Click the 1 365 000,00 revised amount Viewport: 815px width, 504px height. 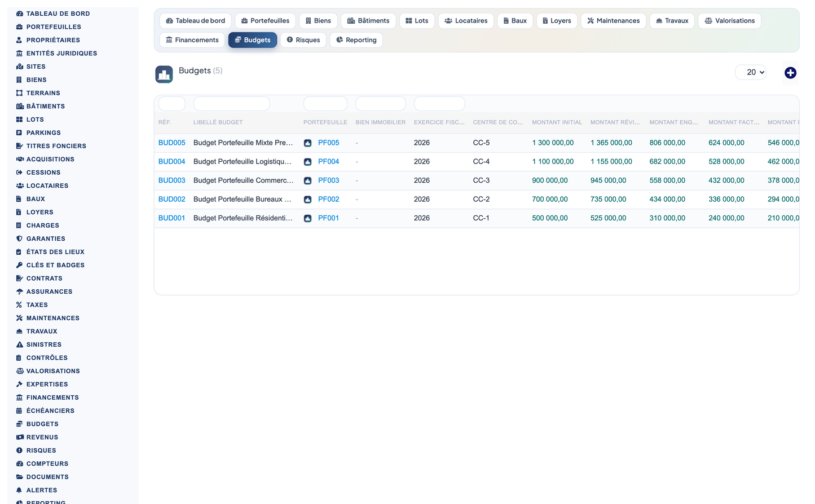[x=611, y=143]
